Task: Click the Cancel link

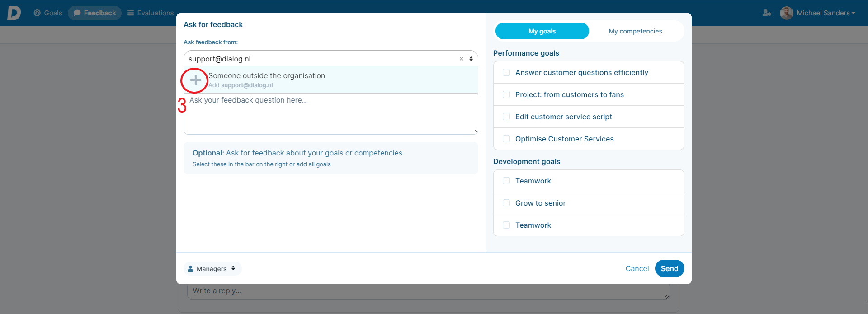Action: click(637, 268)
